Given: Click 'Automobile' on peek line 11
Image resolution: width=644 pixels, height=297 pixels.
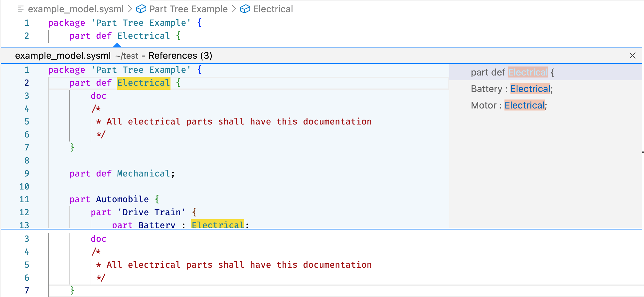Looking at the screenshot, I should [x=122, y=199].
